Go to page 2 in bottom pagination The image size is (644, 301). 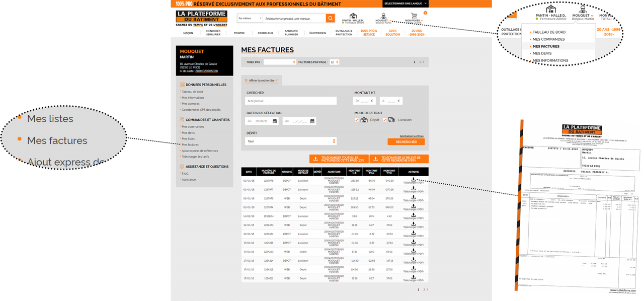[x=424, y=289]
